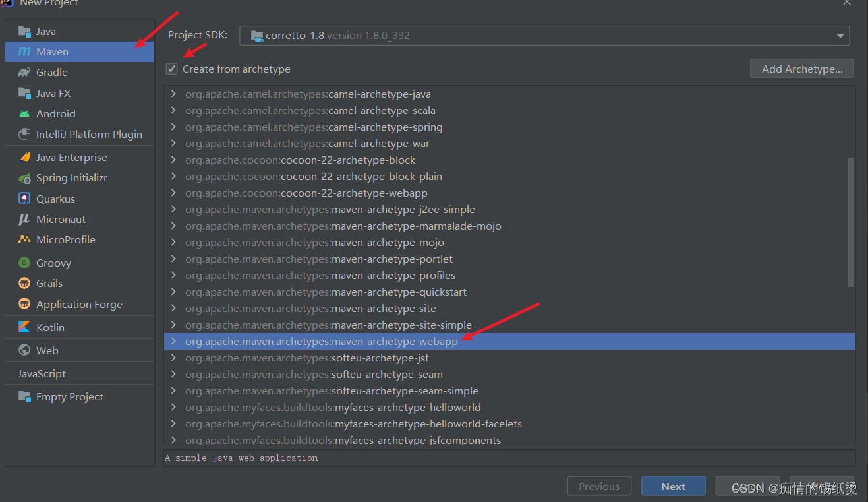Click the Add Archetype button
The height and width of the screenshot is (502, 868).
[802, 69]
